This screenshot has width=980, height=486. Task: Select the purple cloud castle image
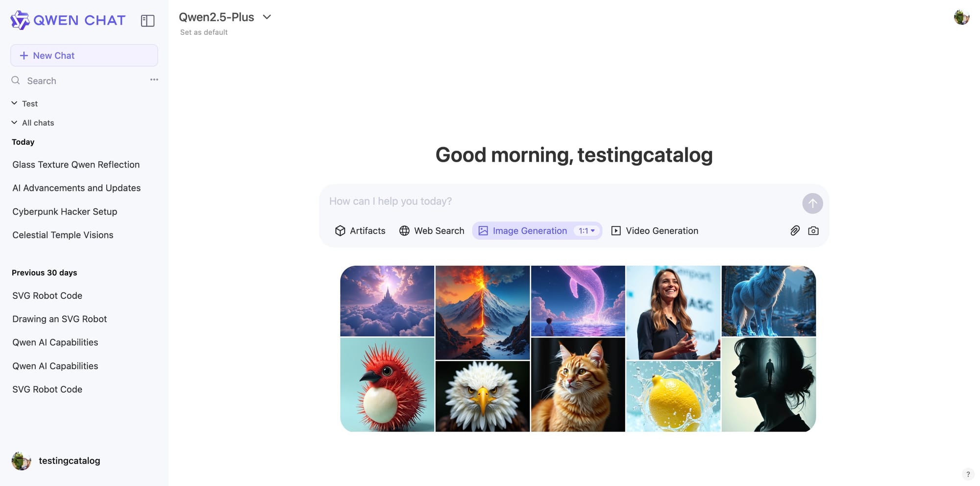pos(387,301)
